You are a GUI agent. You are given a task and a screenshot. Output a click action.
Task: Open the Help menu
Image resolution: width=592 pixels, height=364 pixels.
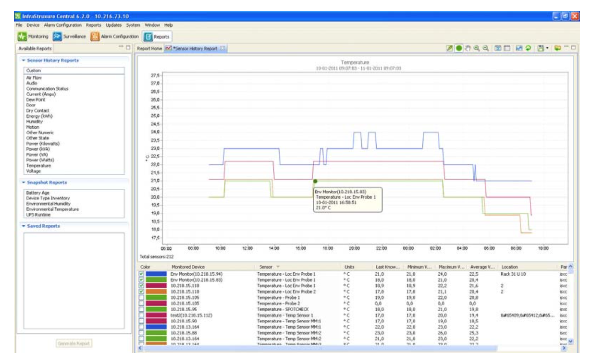click(x=168, y=24)
